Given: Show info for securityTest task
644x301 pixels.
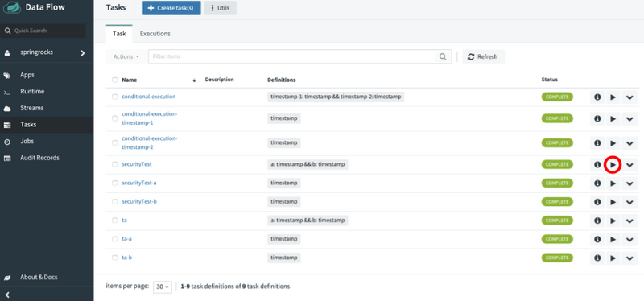Looking at the screenshot, I should (597, 165).
